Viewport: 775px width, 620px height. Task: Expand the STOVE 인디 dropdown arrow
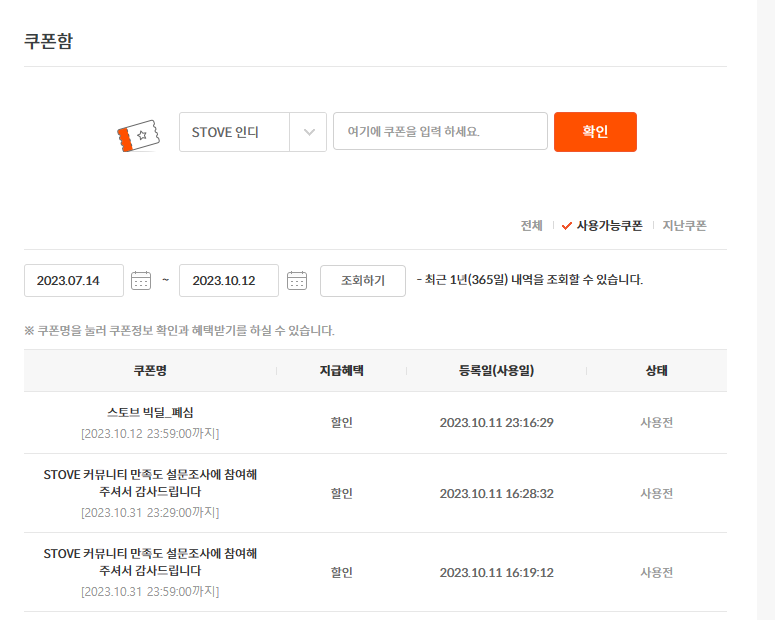(308, 132)
